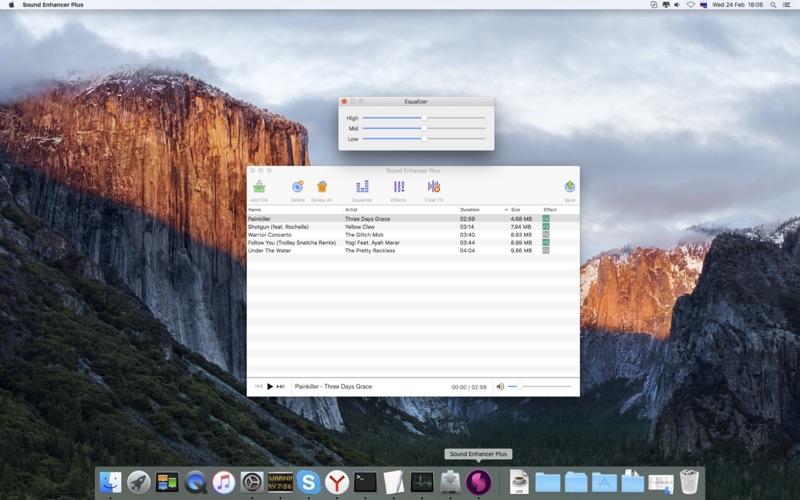
Task: Click the system volume icon in menu bar
Action: click(678, 5)
